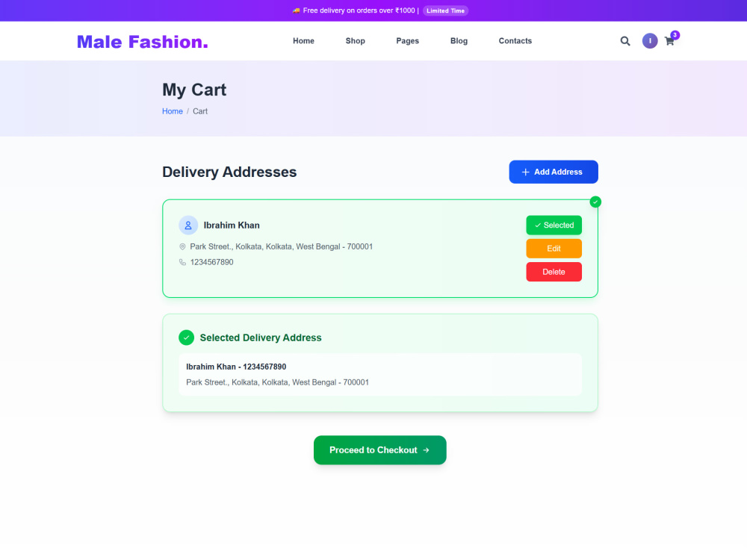Open the Blog menu item
Screen dimensions: 747x560
point(459,41)
